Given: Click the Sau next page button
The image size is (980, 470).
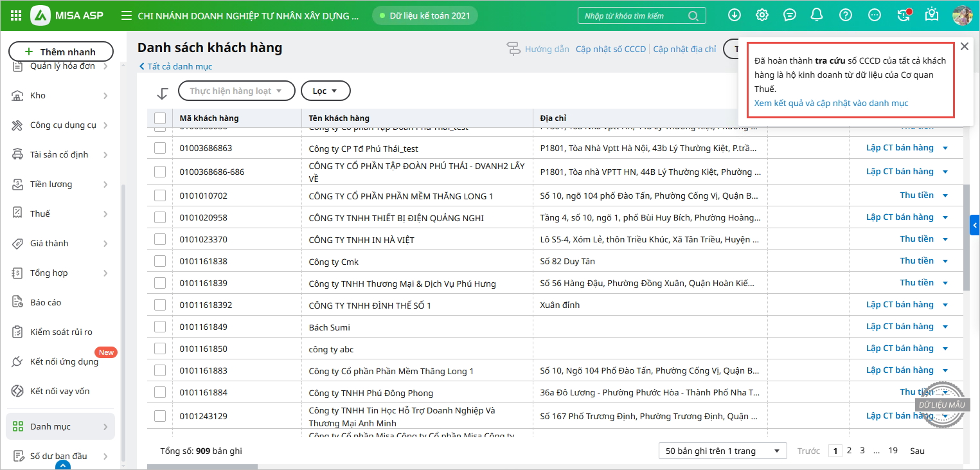Looking at the screenshot, I should tap(917, 451).
